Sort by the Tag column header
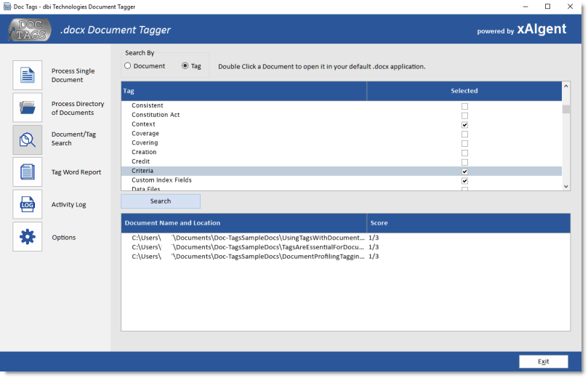 [x=243, y=91]
